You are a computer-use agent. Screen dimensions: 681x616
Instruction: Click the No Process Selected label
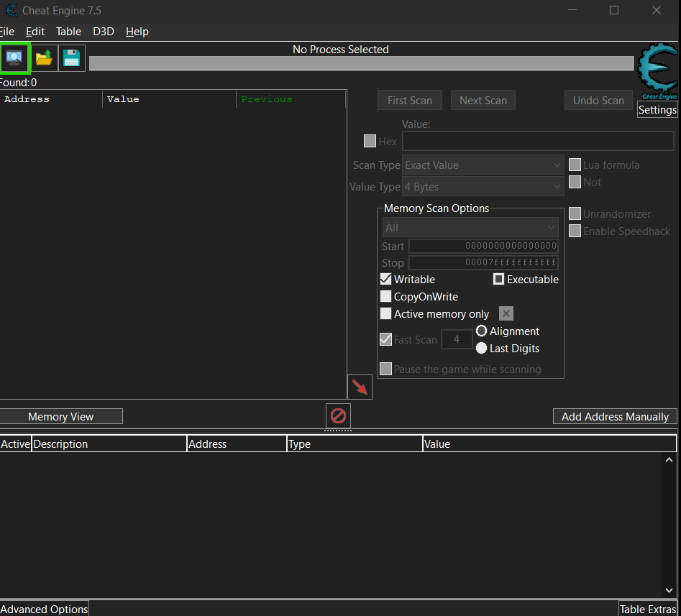pos(341,50)
